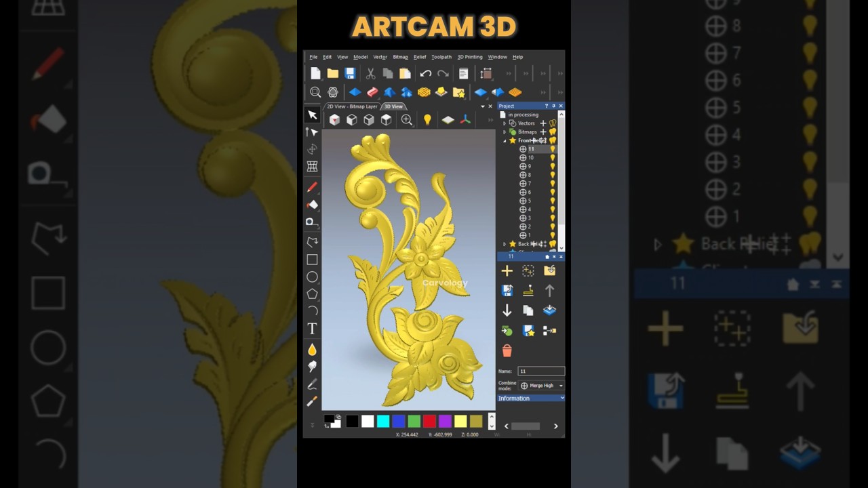Click the red Smooth Relief icon
Image resolution: width=868 pixels, height=488 pixels.
coord(372,92)
